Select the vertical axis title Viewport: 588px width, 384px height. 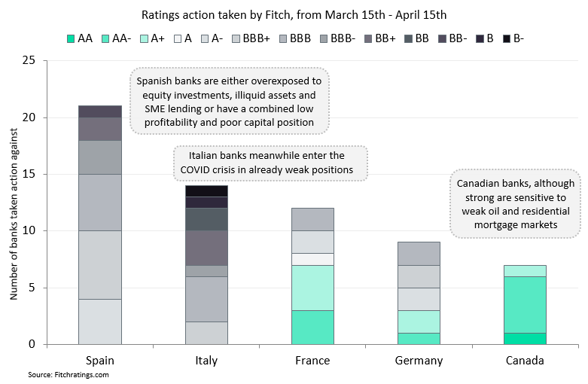coord(14,202)
